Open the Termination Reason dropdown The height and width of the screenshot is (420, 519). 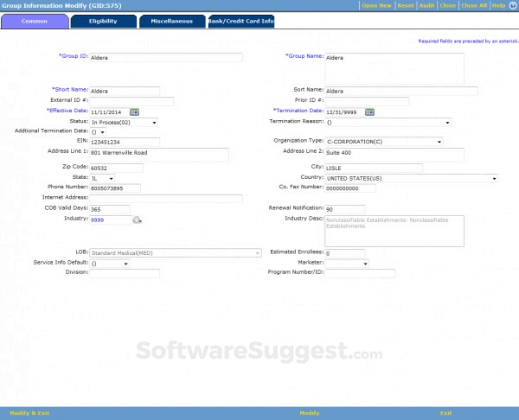(388, 123)
